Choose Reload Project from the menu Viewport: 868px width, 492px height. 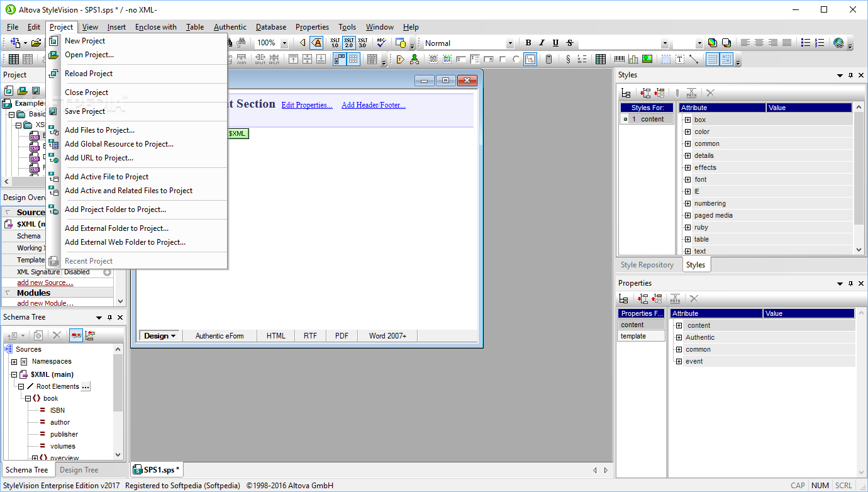click(89, 74)
